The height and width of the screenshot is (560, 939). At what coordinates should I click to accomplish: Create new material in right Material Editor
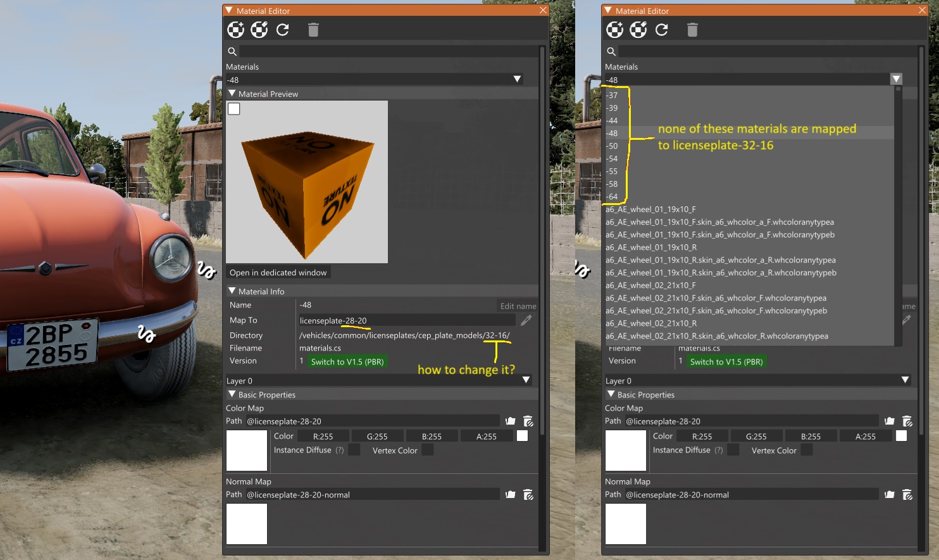coord(614,30)
